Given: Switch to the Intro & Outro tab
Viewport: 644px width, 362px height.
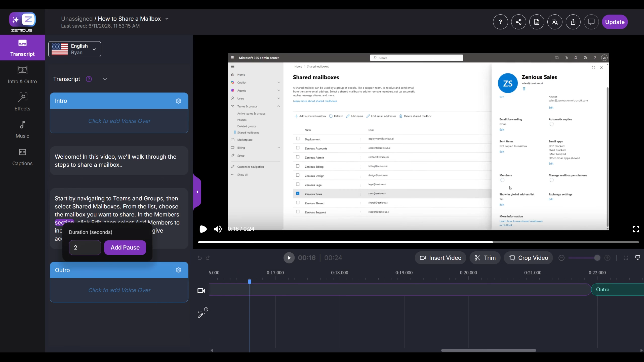Looking at the screenshot, I should pos(22,75).
